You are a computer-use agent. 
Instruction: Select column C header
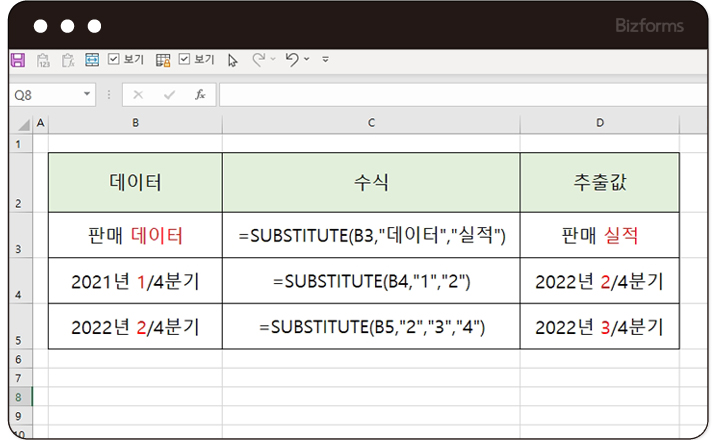click(x=371, y=122)
